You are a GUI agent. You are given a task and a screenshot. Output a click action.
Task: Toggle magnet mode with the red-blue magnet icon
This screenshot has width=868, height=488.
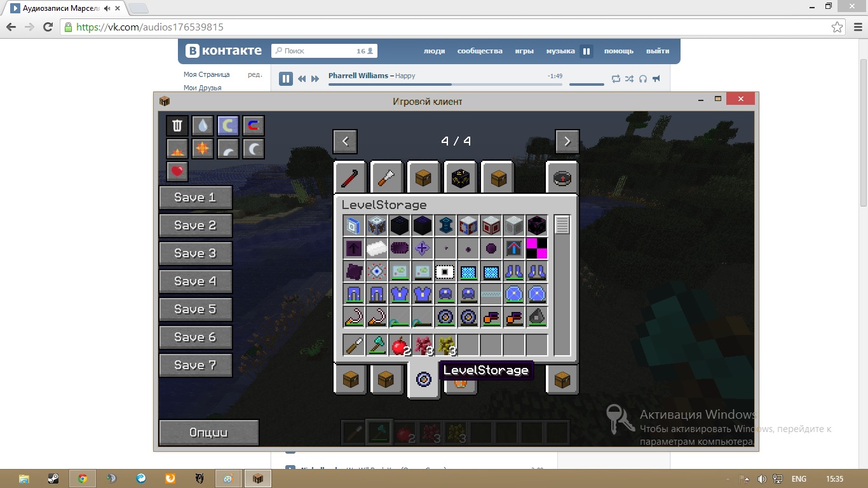254,126
